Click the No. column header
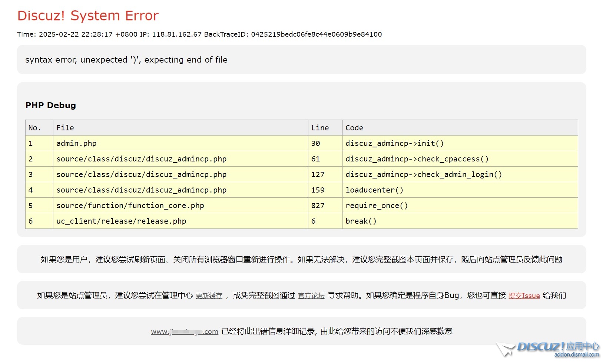 pos(34,128)
